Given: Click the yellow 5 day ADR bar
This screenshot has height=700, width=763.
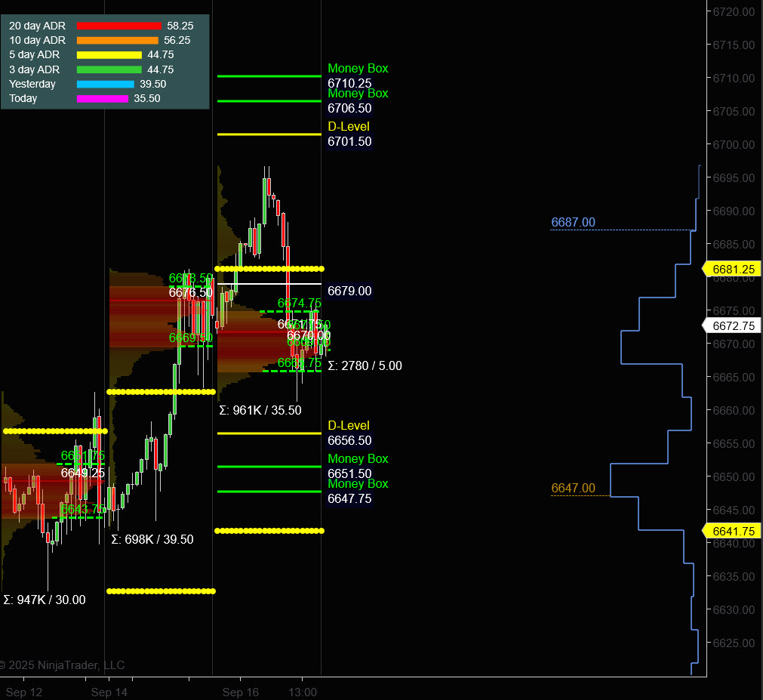Looking at the screenshot, I should 109,54.
